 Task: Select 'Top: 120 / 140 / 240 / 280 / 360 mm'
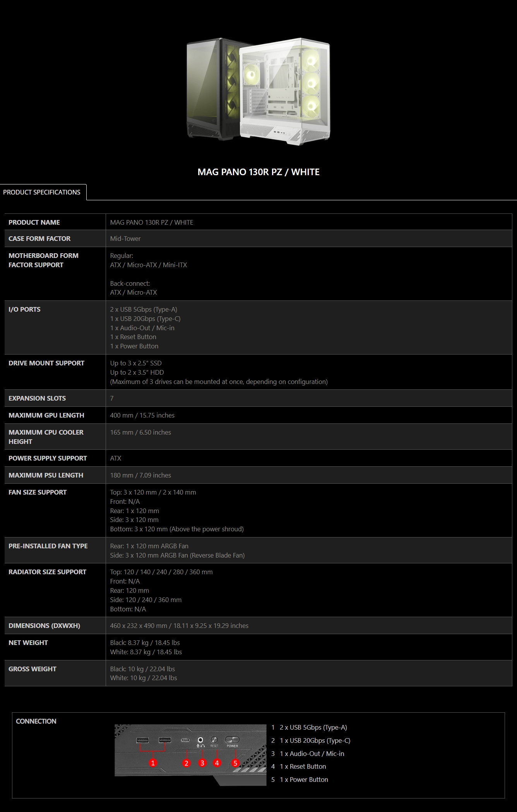click(161, 572)
